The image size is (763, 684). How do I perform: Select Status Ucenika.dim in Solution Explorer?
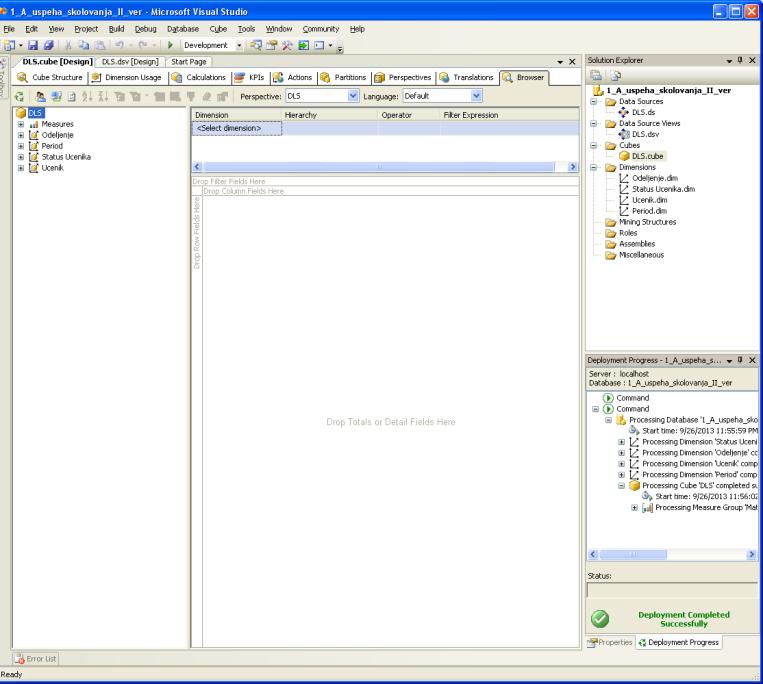click(663, 189)
